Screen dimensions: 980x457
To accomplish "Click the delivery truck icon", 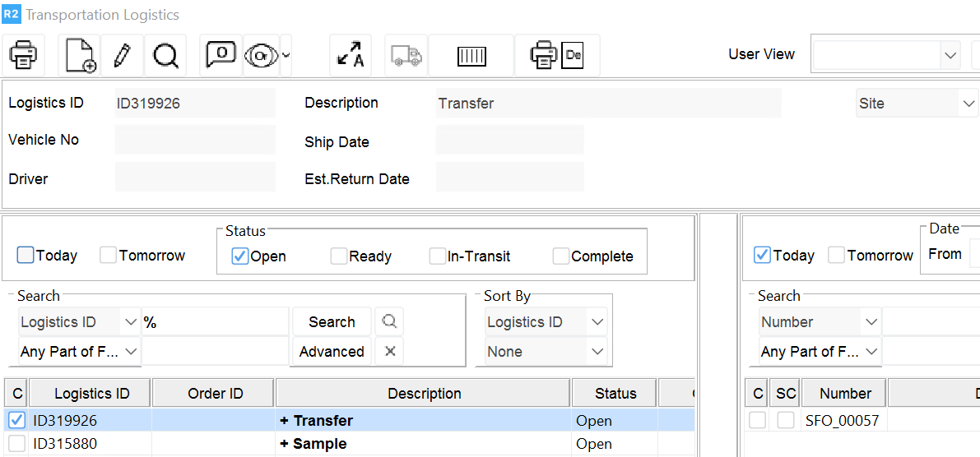I will pos(407,56).
